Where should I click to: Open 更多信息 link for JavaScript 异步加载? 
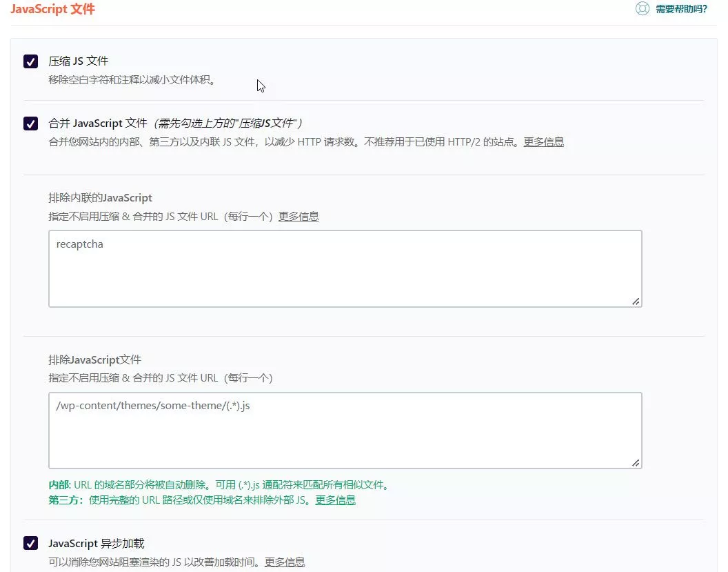click(285, 562)
